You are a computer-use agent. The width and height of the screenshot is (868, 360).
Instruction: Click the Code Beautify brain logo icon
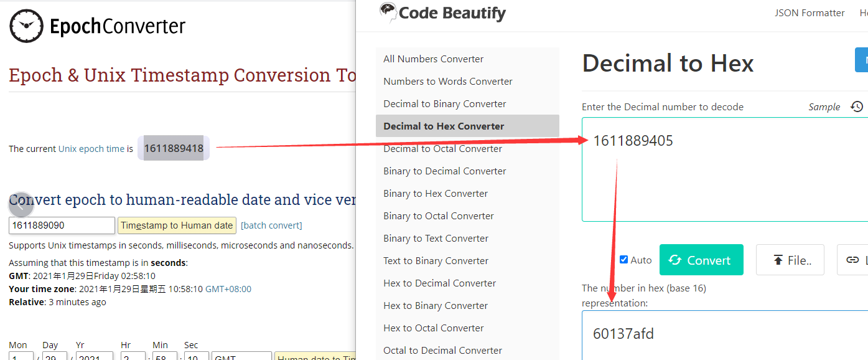coord(388,12)
